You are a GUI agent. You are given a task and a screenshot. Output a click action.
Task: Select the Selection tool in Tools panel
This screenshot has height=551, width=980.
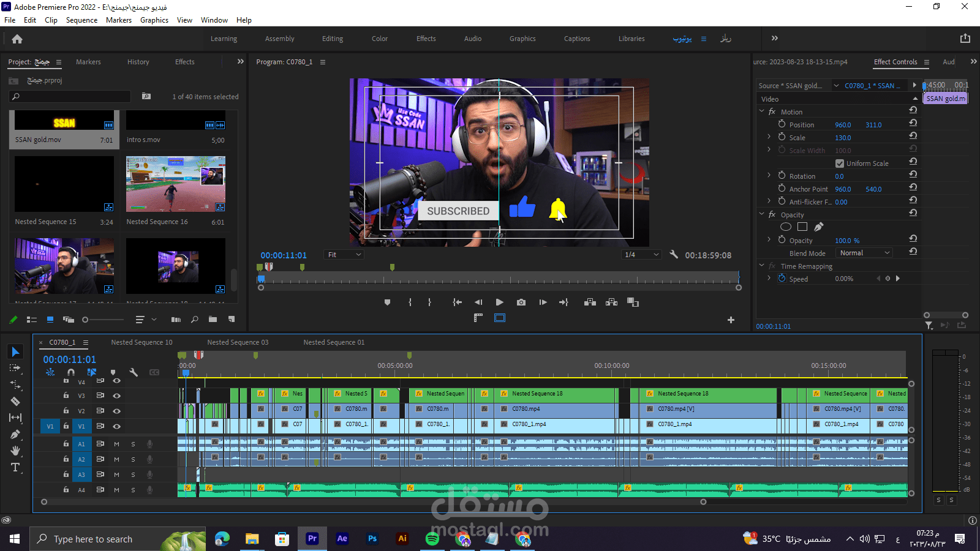[15, 351]
